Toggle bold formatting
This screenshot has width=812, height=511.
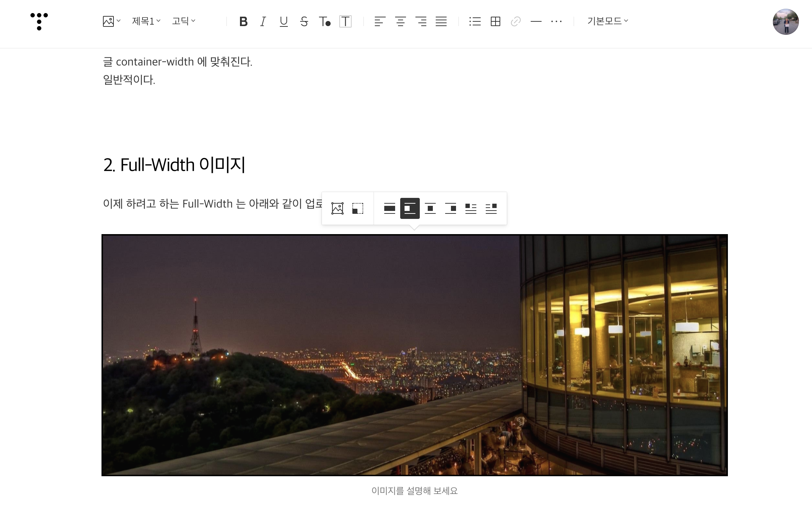[243, 22]
